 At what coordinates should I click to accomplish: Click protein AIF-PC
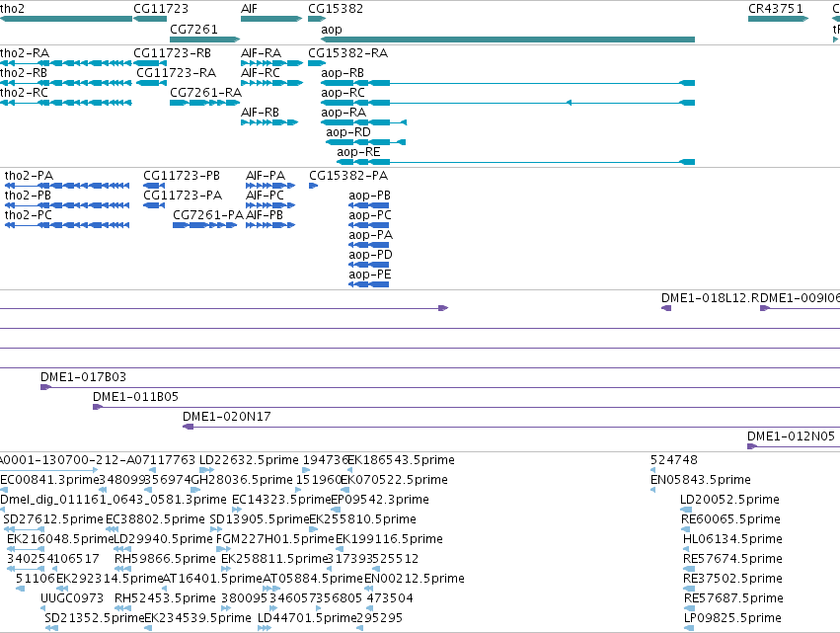270,205
